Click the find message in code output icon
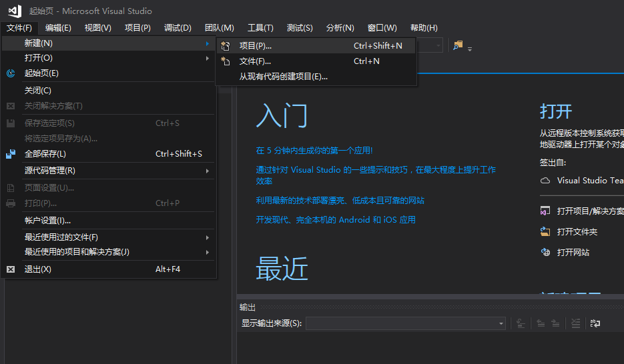624x364 pixels. pyautogui.click(x=521, y=323)
